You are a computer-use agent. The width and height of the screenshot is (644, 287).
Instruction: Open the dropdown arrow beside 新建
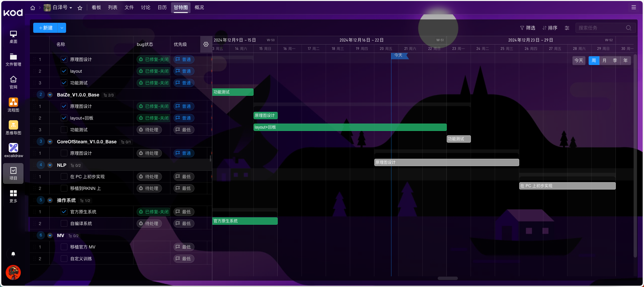(62, 28)
